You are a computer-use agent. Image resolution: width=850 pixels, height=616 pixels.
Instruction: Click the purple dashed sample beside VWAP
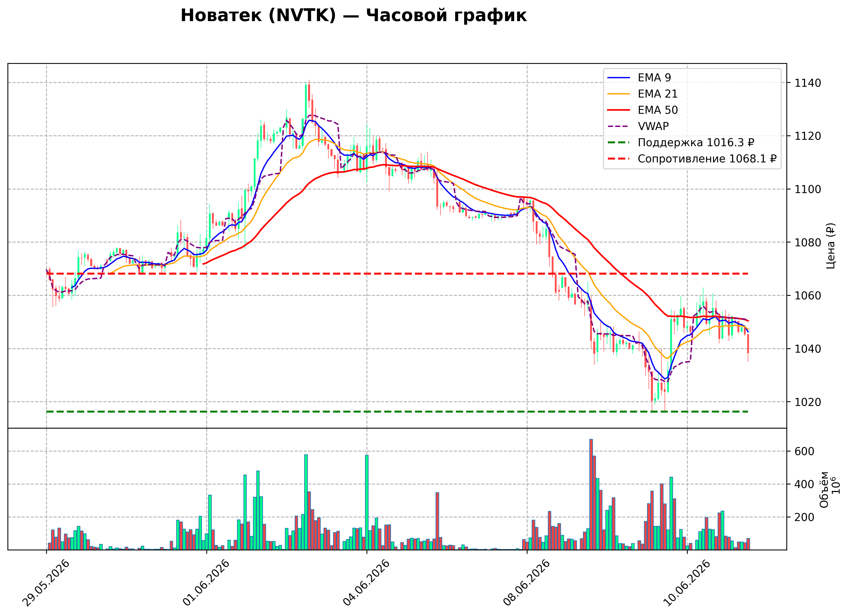pyautogui.click(x=619, y=126)
